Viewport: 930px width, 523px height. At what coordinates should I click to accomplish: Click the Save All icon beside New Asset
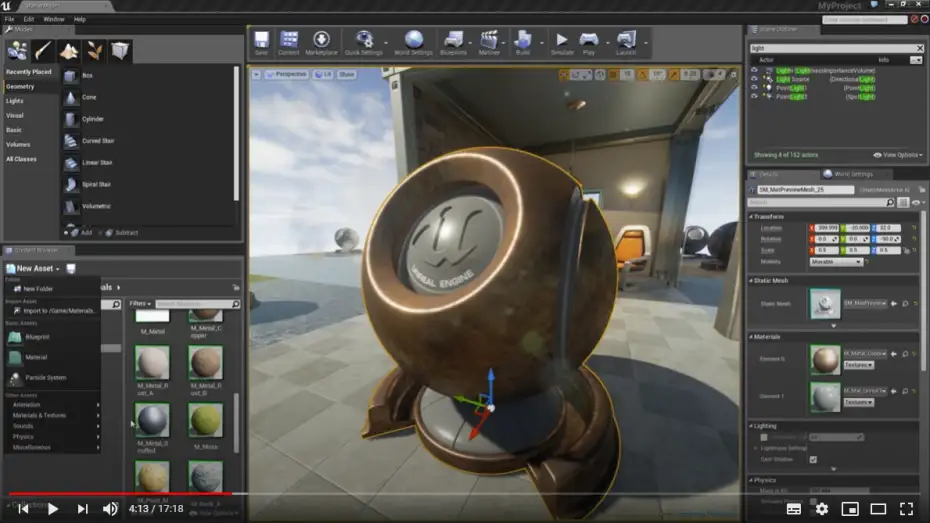tap(71, 269)
